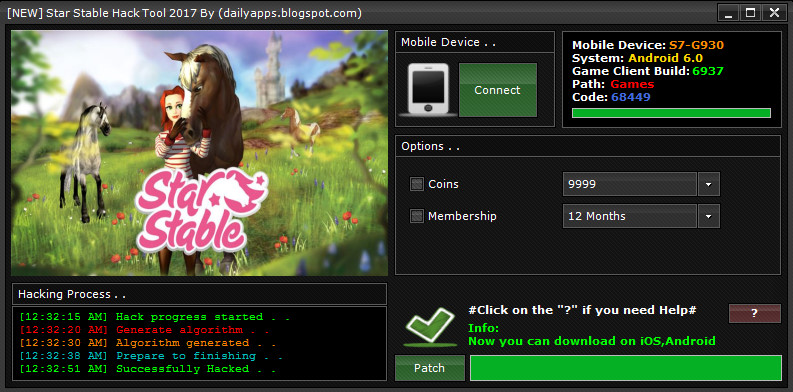Maximize the hack tool window

coord(751,13)
